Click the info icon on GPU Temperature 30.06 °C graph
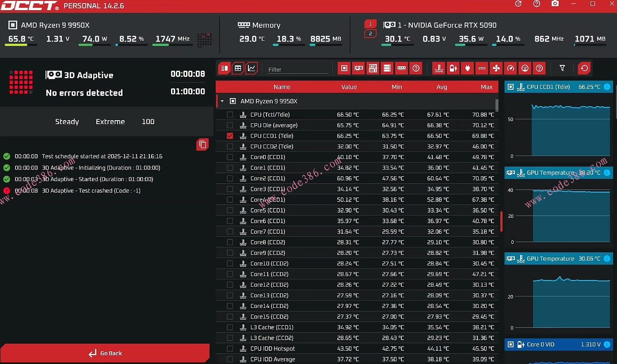 607,259
